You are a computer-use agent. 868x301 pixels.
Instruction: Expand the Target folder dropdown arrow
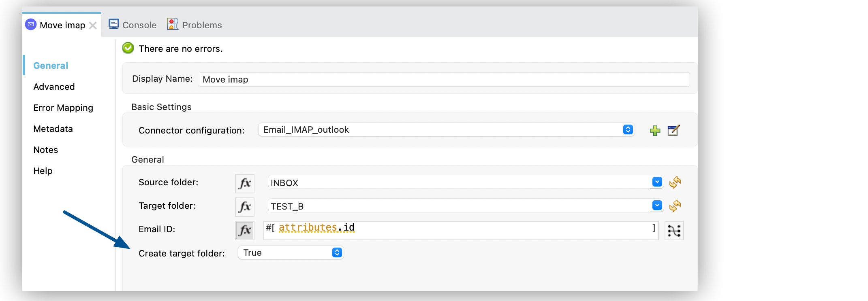tap(657, 206)
